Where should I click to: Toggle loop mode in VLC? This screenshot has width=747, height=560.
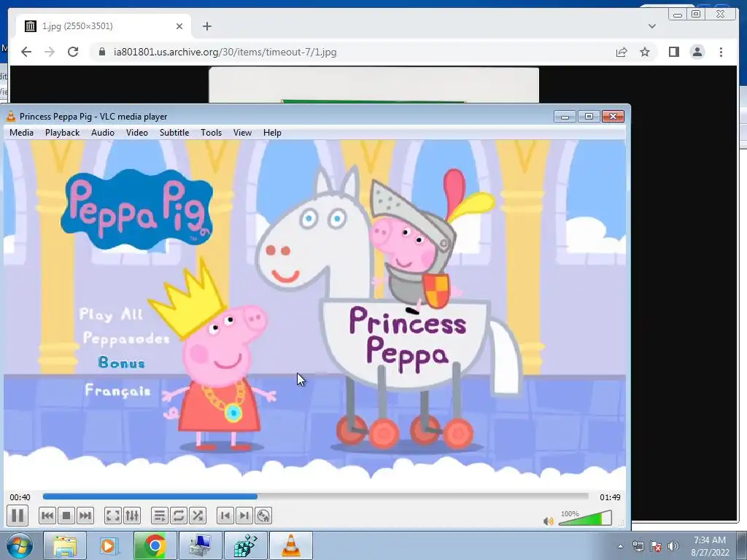(179, 516)
